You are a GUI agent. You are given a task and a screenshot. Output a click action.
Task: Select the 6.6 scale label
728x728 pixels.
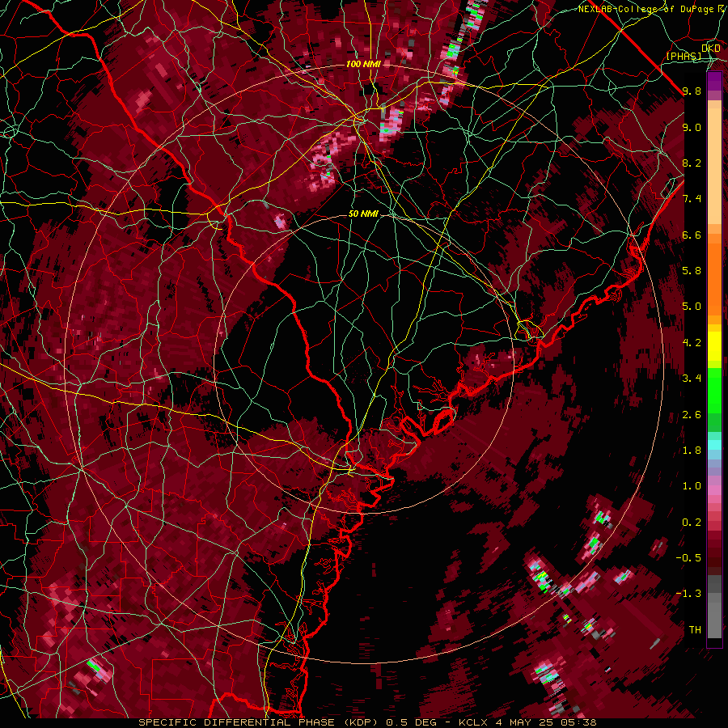click(692, 235)
